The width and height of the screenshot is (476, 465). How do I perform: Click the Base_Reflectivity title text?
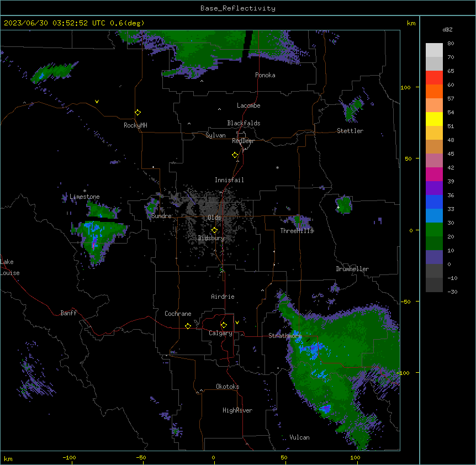[x=238, y=8]
